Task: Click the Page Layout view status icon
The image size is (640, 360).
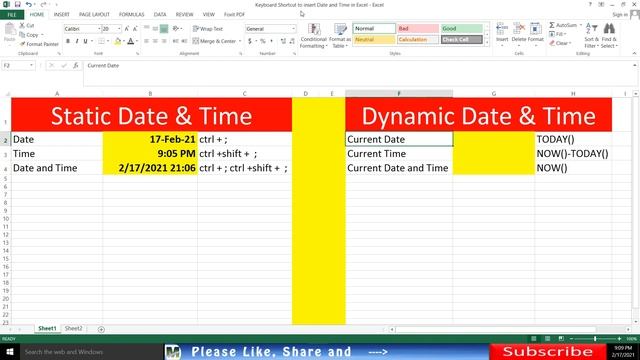Action: [x=547, y=339]
